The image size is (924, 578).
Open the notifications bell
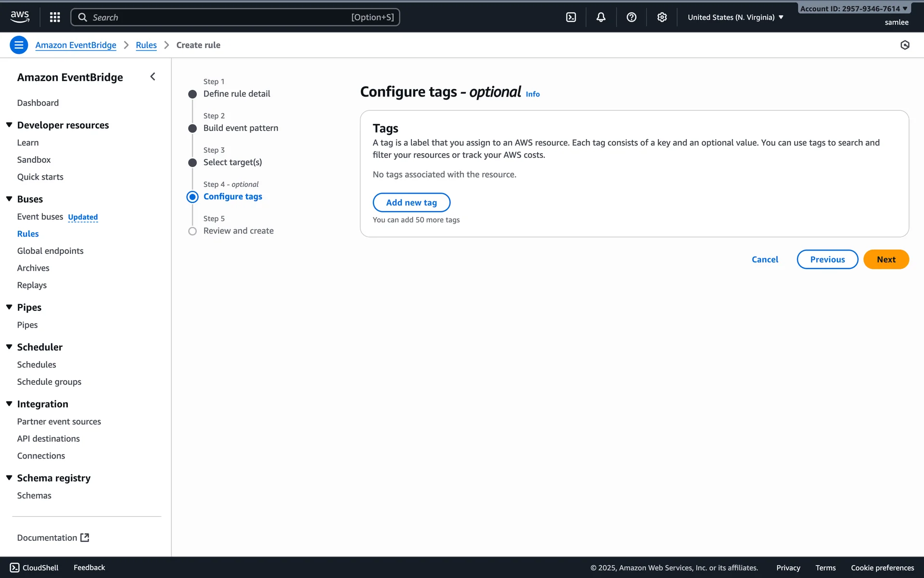coord(601,17)
